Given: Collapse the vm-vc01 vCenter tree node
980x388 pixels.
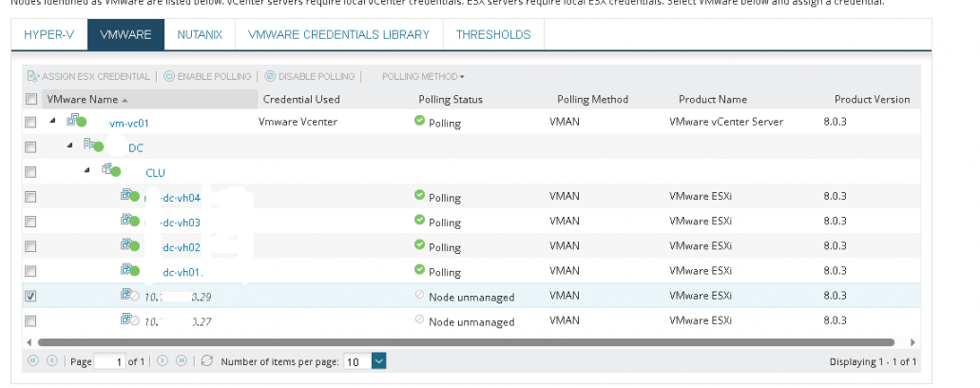Looking at the screenshot, I should click(54, 121).
